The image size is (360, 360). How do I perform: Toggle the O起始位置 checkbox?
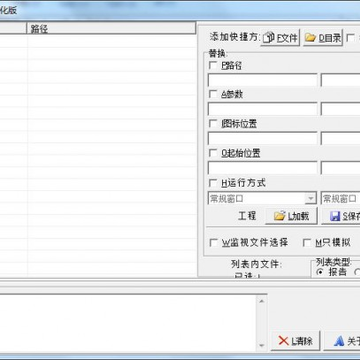pyautogui.click(x=213, y=153)
